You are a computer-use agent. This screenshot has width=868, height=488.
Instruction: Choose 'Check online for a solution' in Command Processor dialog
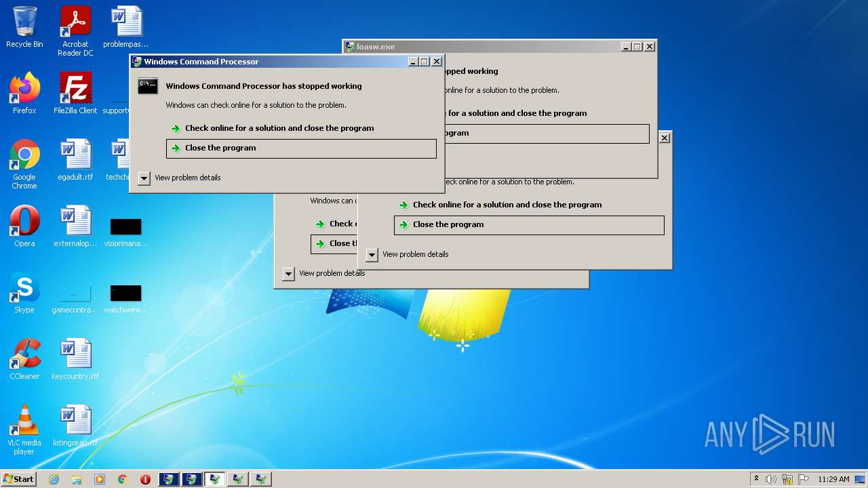coord(279,128)
